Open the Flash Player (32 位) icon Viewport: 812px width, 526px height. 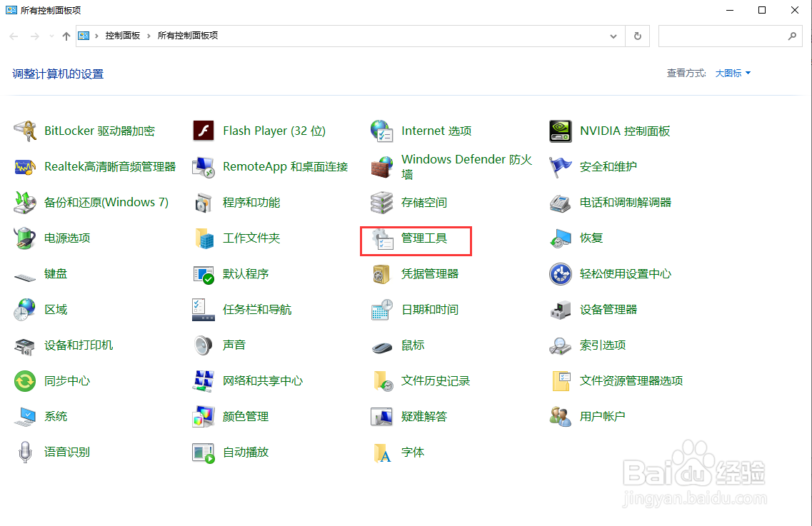click(x=204, y=131)
